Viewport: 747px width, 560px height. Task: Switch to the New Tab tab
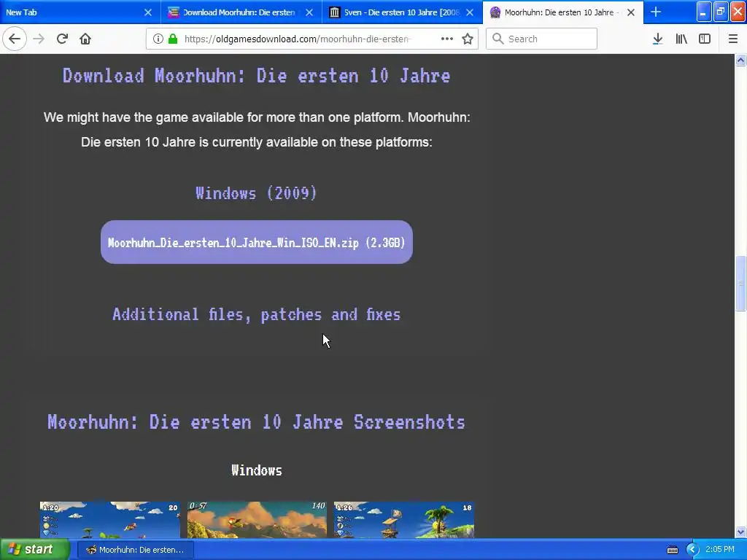(71, 12)
